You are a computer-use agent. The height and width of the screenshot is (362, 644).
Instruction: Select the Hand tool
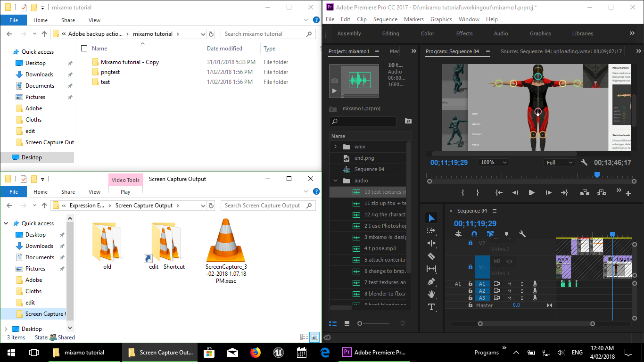click(431, 294)
